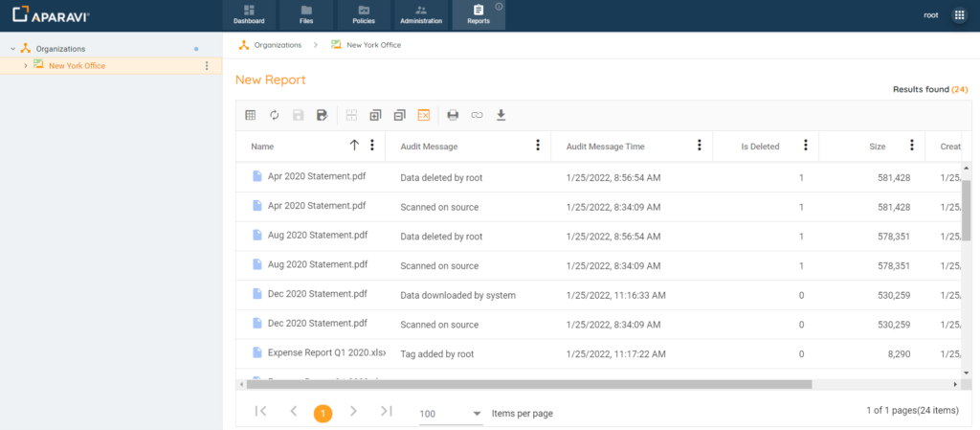Click the refresh report icon
Image resolution: width=980 pixels, height=430 pixels.
click(x=274, y=115)
